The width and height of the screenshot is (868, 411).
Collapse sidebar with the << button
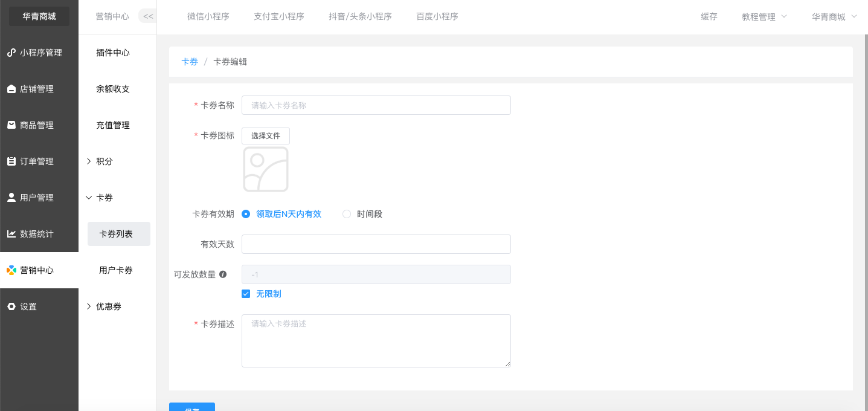tap(148, 16)
